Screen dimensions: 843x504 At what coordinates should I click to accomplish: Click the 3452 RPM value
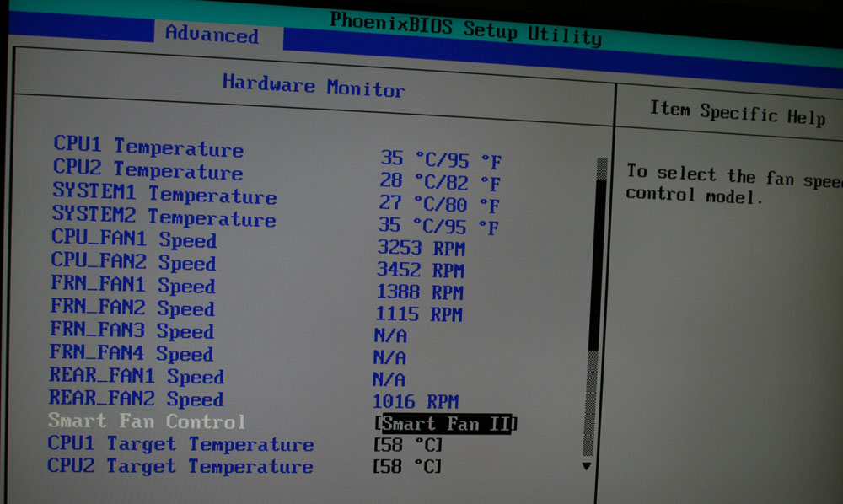[421, 270]
